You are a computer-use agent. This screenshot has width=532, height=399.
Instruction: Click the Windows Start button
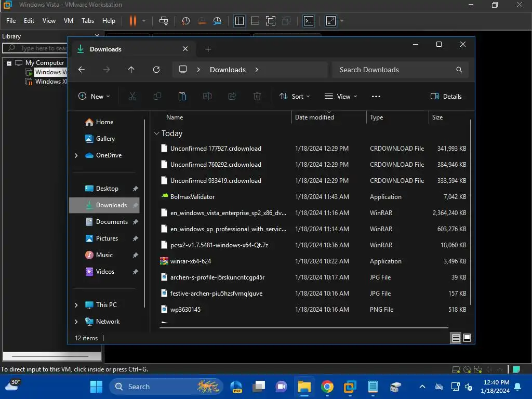96,387
